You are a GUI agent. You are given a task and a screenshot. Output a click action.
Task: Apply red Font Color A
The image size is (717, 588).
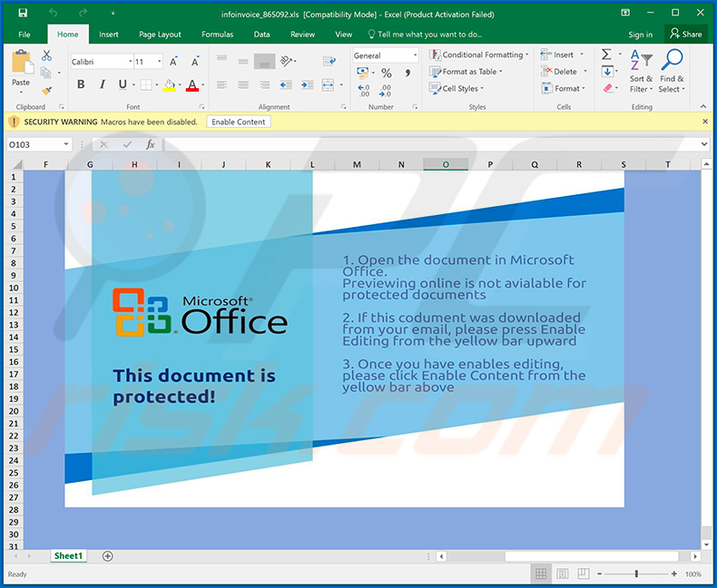(192, 84)
